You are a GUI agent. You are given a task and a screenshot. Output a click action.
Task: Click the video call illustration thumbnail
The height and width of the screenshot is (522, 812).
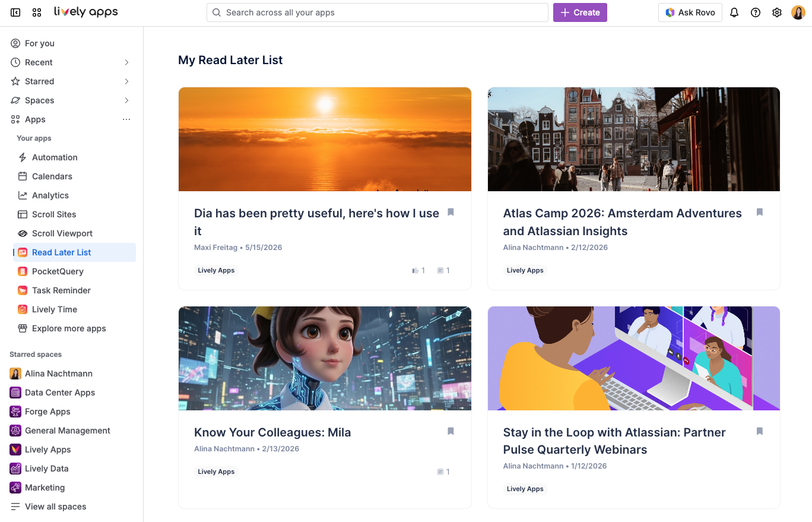(634, 359)
